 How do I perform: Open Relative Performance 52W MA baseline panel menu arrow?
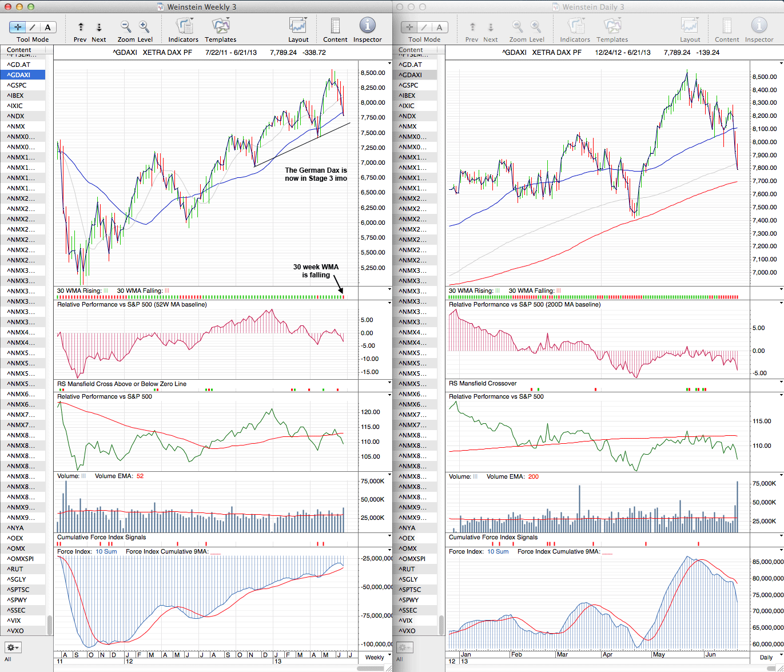[389, 303]
